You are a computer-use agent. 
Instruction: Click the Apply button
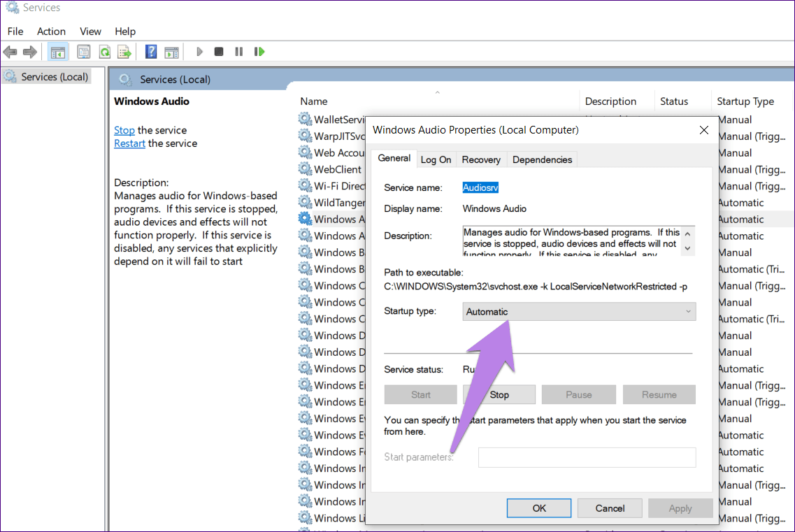coord(680,508)
